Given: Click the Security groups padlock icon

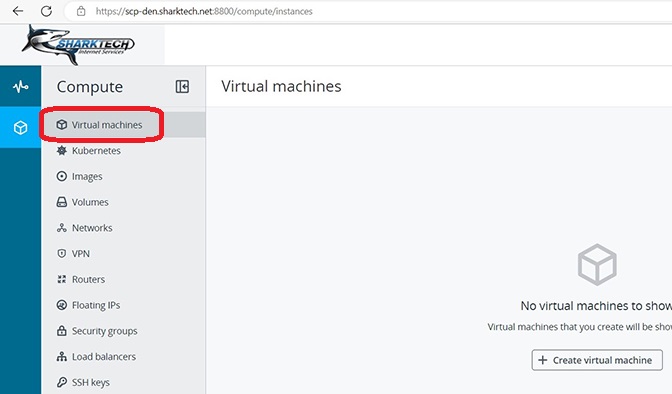Looking at the screenshot, I should coord(62,331).
